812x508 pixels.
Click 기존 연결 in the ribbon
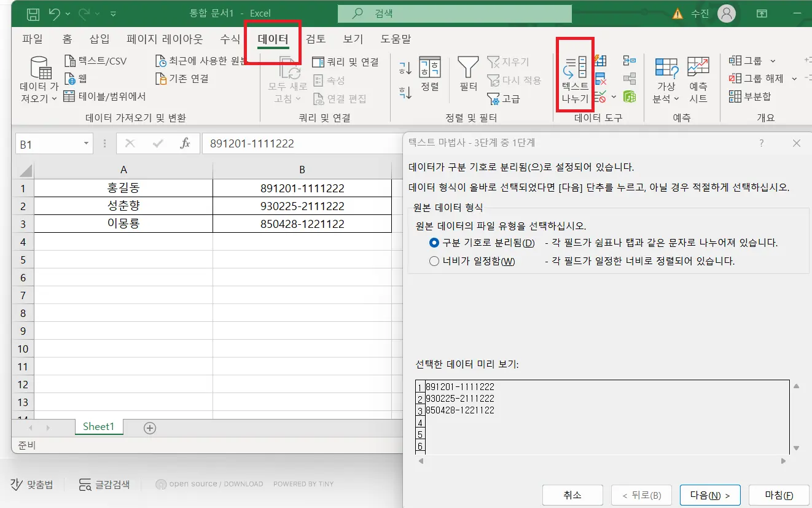tap(182, 79)
